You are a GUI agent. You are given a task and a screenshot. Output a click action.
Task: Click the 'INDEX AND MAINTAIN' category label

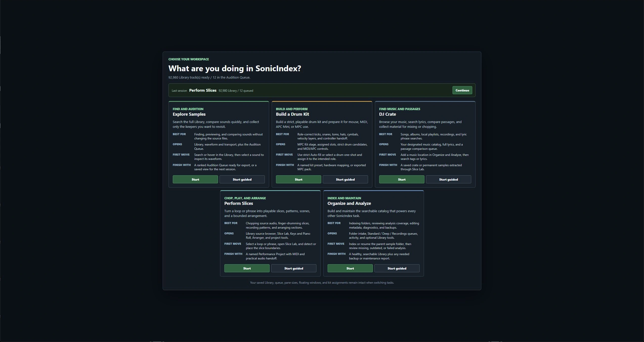344,198
